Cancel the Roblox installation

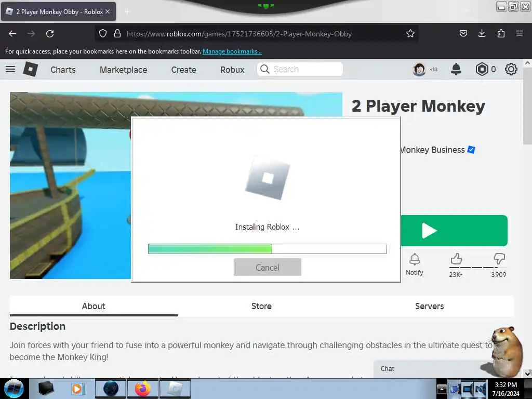(268, 268)
